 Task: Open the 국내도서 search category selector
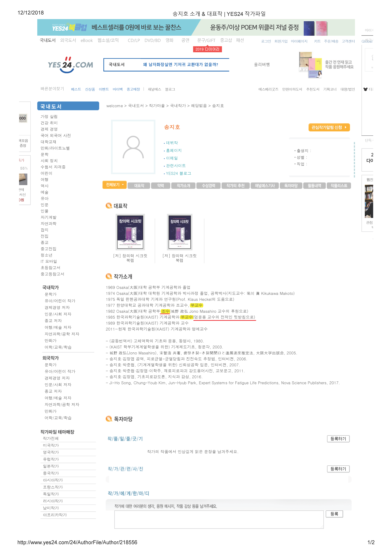[x=117, y=65]
